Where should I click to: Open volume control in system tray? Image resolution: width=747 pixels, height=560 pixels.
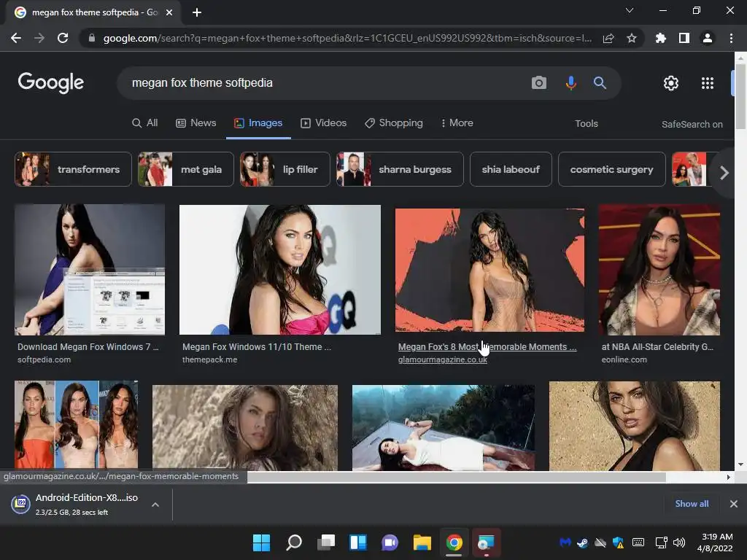click(x=679, y=542)
